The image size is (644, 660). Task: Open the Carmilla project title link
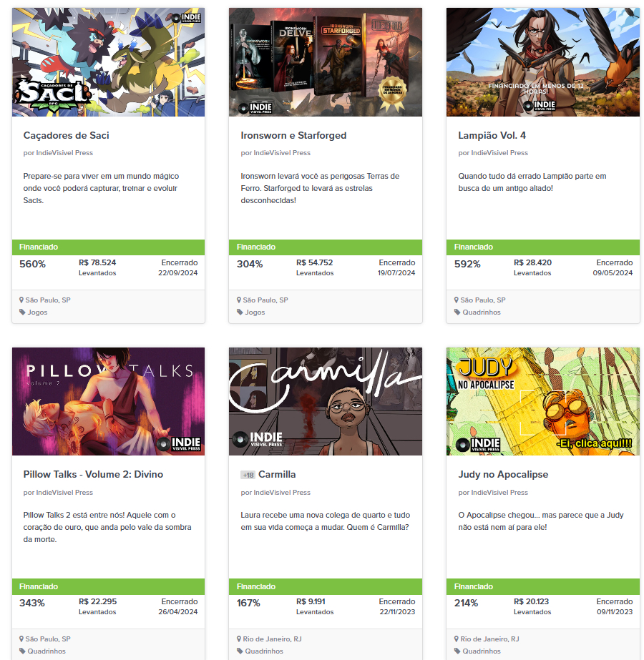(277, 474)
